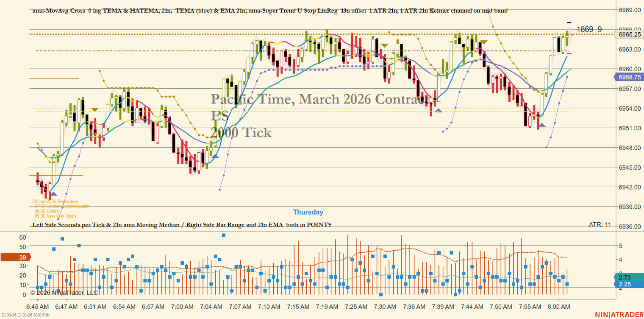Select the 07:00 London Session Lunch reminder
The image size is (644, 319).
pos(62,206)
